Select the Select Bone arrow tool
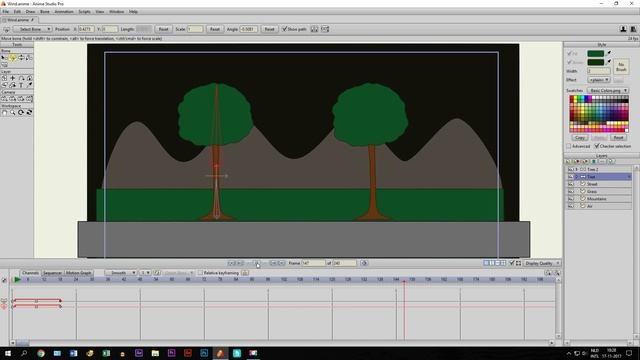Viewport: 640px width, 360px height. point(4,58)
